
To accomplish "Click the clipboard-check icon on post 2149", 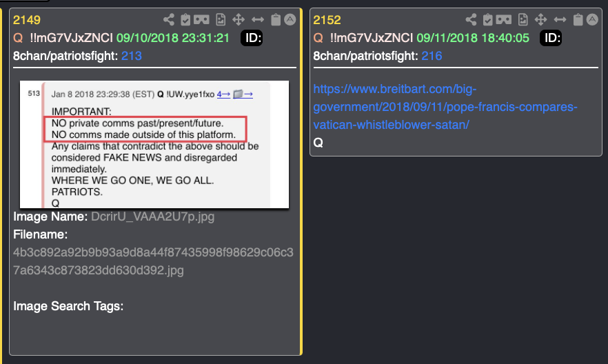I will (185, 19).
